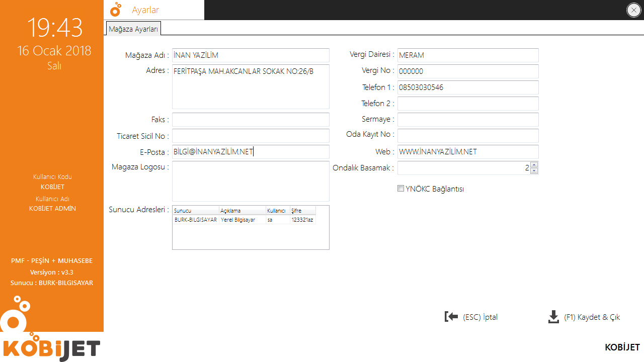
Task: Click the Versiyon : v3.3 text
Action: coord(52,272)
